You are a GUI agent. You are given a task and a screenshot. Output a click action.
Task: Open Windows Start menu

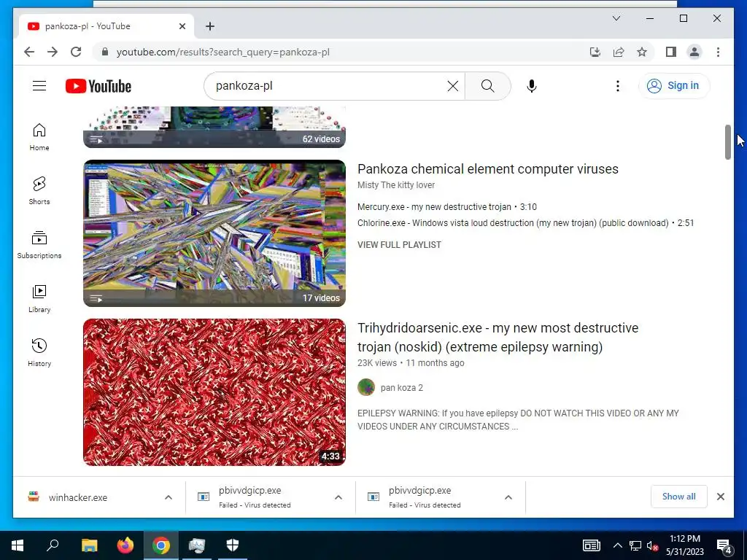(18, 545)
